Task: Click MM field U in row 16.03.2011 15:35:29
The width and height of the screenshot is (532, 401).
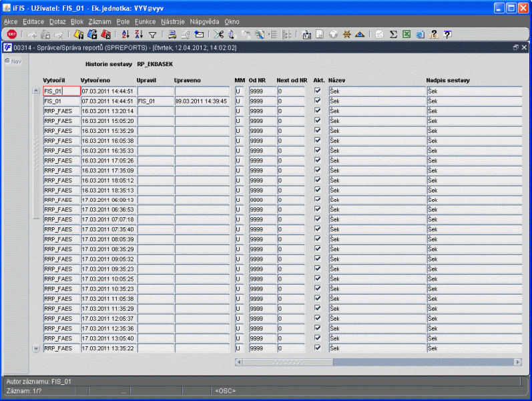Action: pyautogui.click(x=239, y=131)
